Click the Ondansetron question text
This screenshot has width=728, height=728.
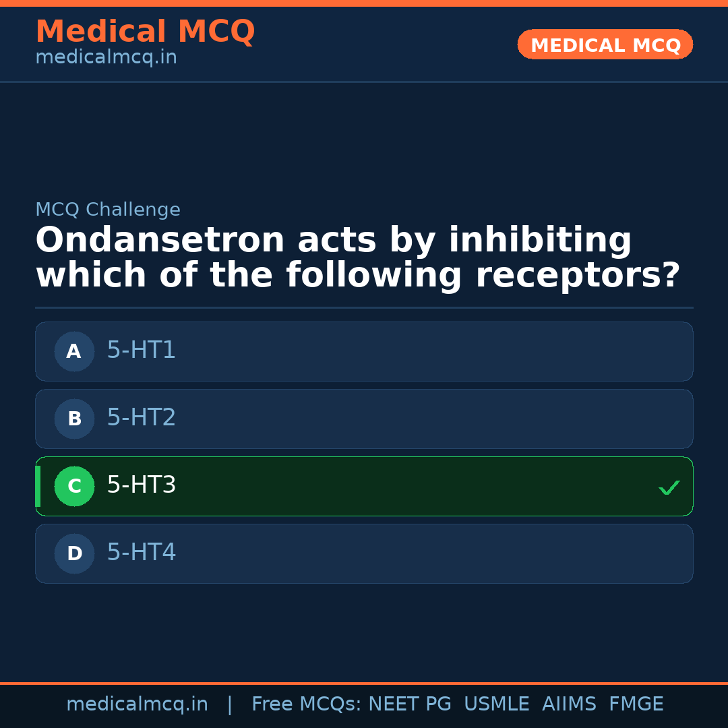(x=357, y=258)
